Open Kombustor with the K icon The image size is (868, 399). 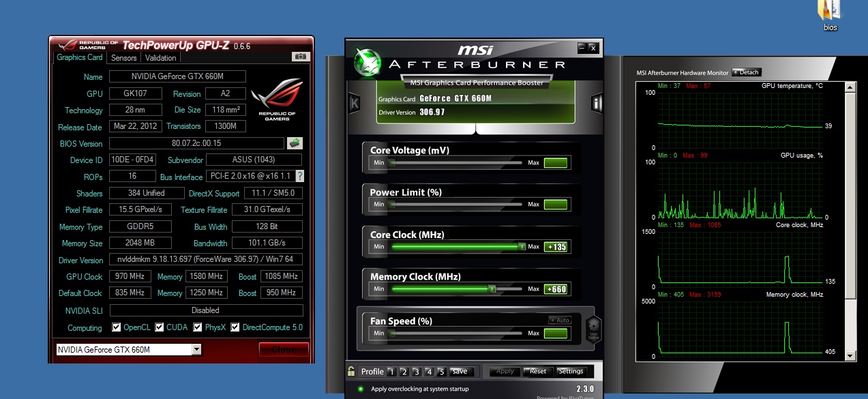coord(354,103)
